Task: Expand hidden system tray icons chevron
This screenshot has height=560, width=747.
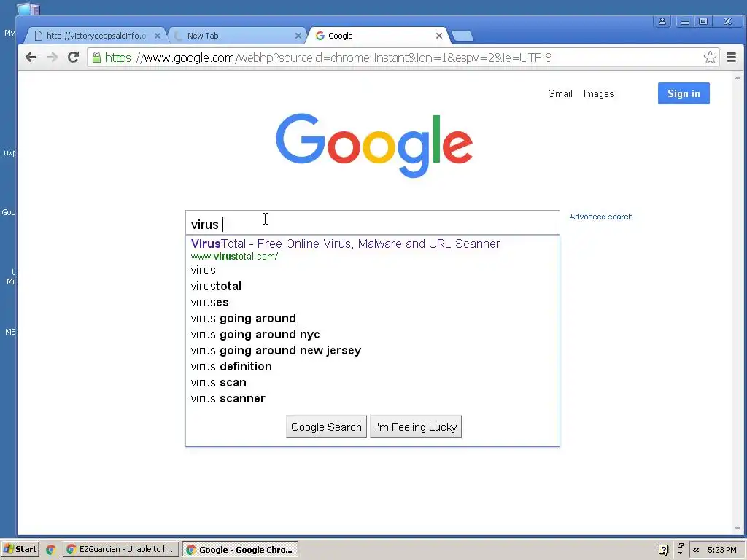Action: point(696,550)
